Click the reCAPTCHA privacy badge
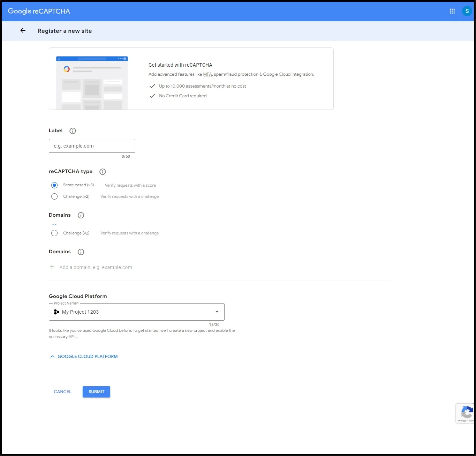476x456 pixels. coord(467,413)
